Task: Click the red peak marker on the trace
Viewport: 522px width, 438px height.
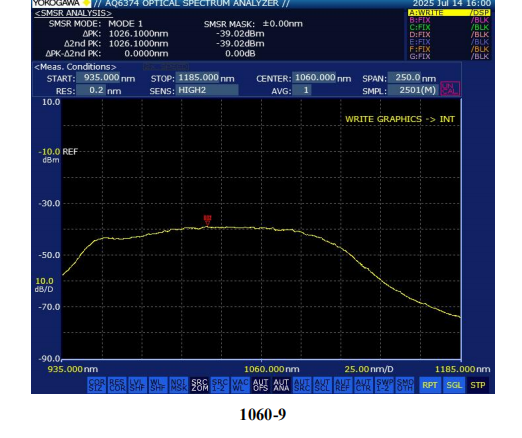Action: 207,220
